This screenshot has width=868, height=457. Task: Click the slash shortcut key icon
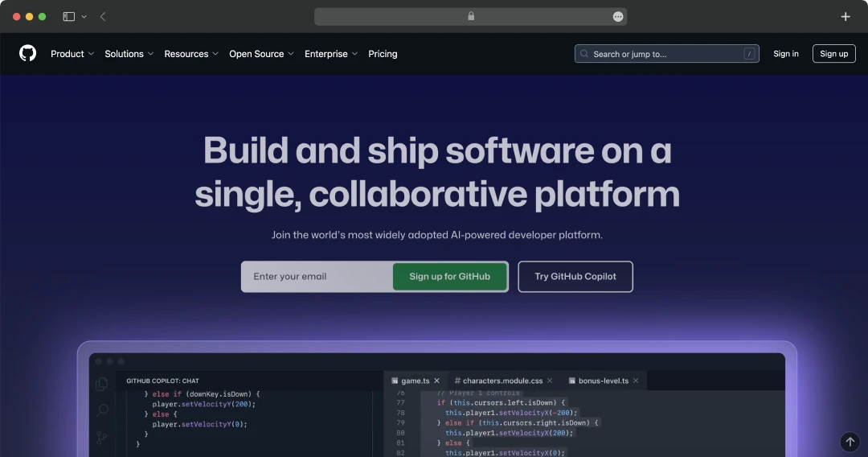point(749,54)
